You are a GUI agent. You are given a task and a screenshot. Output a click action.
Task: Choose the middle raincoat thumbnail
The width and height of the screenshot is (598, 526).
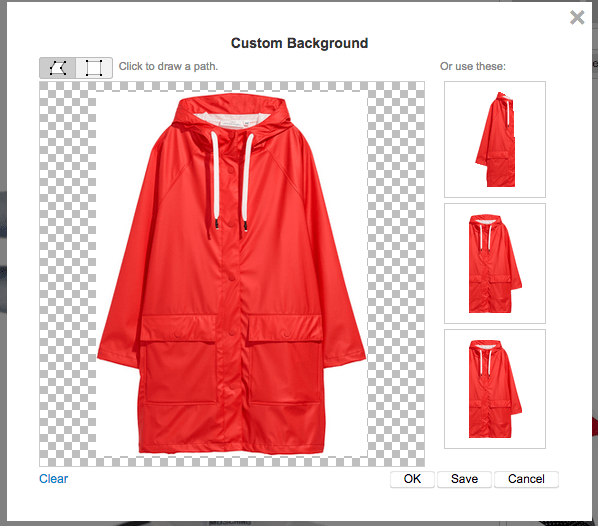495,263
